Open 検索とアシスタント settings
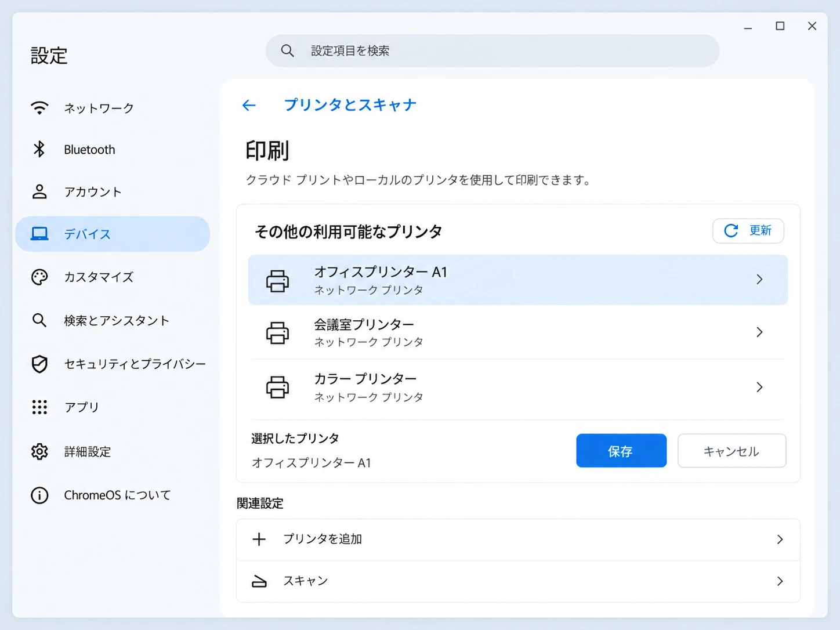Viewport: 840px width, 630px height. [x=113, y=320]
